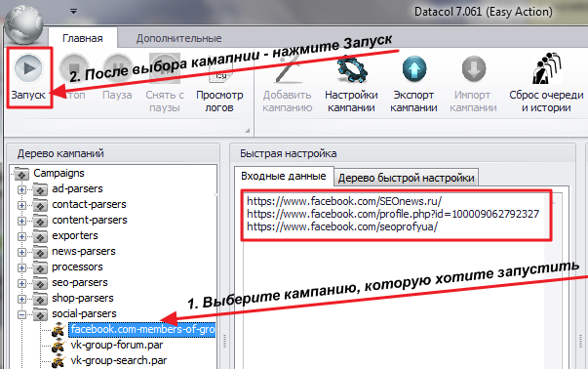Resume parsing with Снять с паузы

(x=165, y=83)
